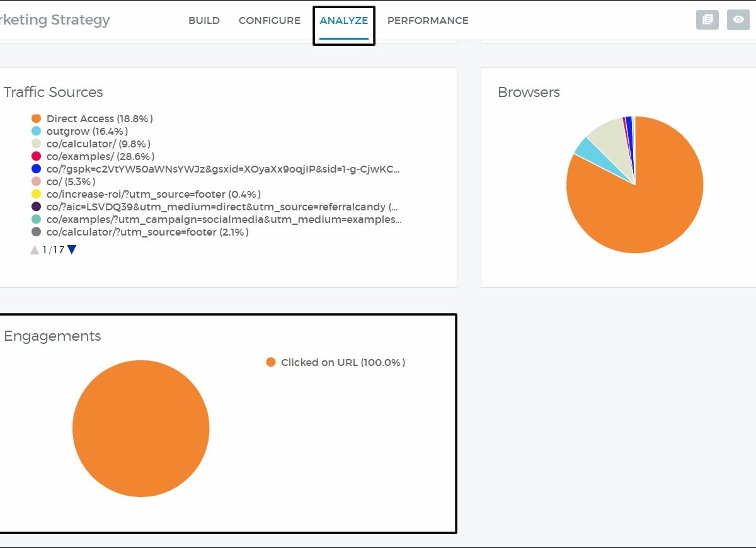This screenshot has height=548, width=756.
Task: Toggle the outgrow (16.4%) legend entry
Action: tap(86, 131)
